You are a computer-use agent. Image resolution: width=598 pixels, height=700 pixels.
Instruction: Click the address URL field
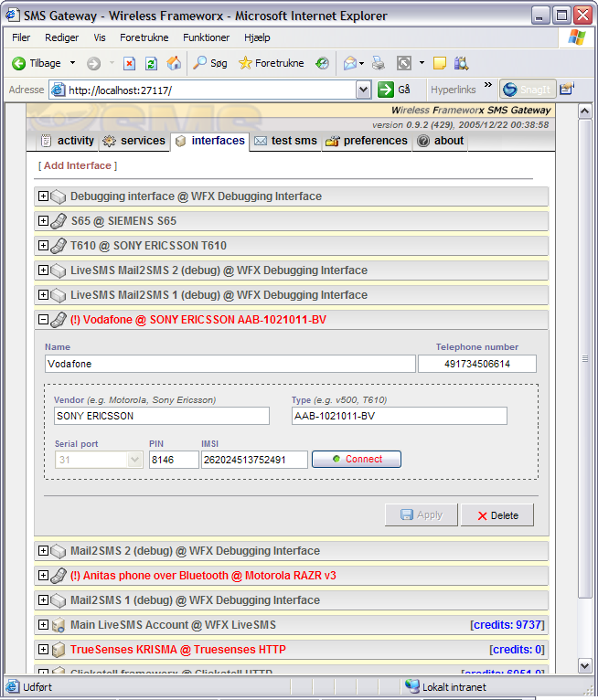point(212,90)
